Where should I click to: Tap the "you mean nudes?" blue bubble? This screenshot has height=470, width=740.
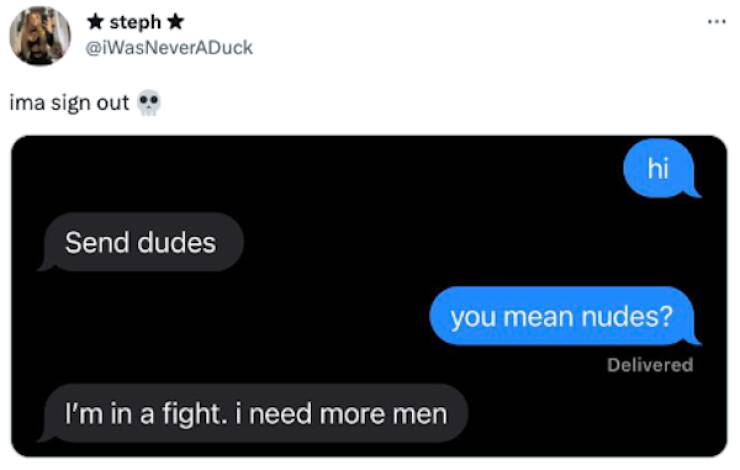pyautogui.click(x=564, y=316)
